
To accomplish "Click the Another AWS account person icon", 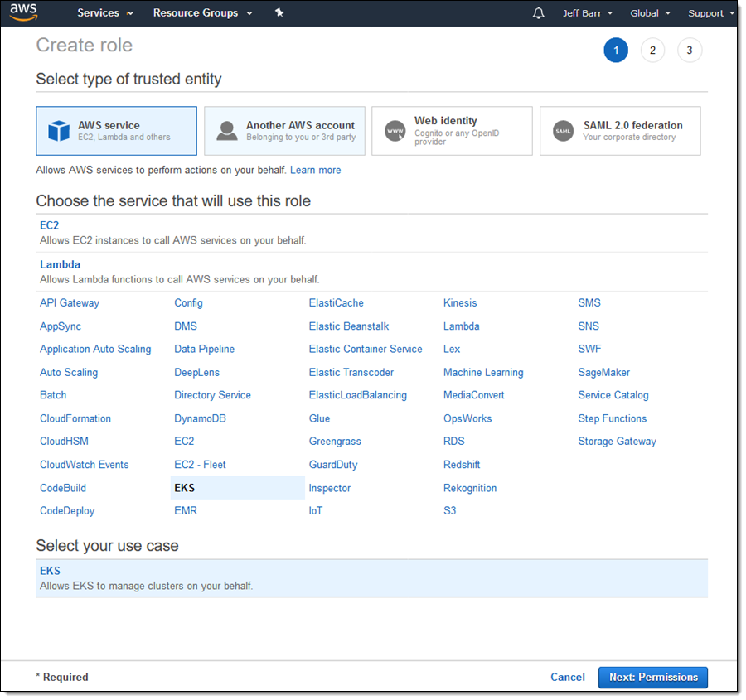I will click(226, 131).
